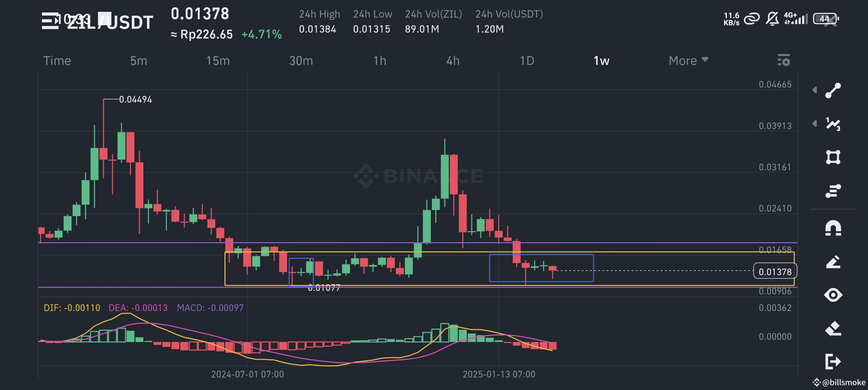Select the 1w timeframe tab
868x390 pixels.
[x=601, y=60]
